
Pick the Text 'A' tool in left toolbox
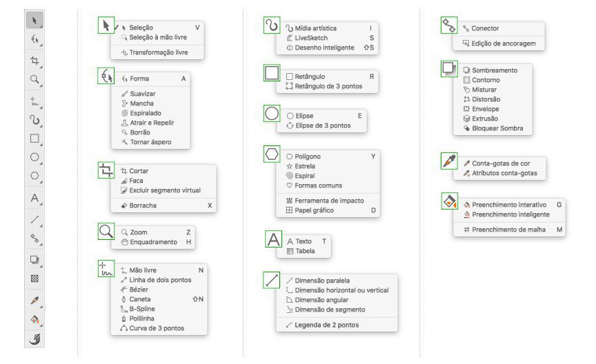tap(33, 199)
